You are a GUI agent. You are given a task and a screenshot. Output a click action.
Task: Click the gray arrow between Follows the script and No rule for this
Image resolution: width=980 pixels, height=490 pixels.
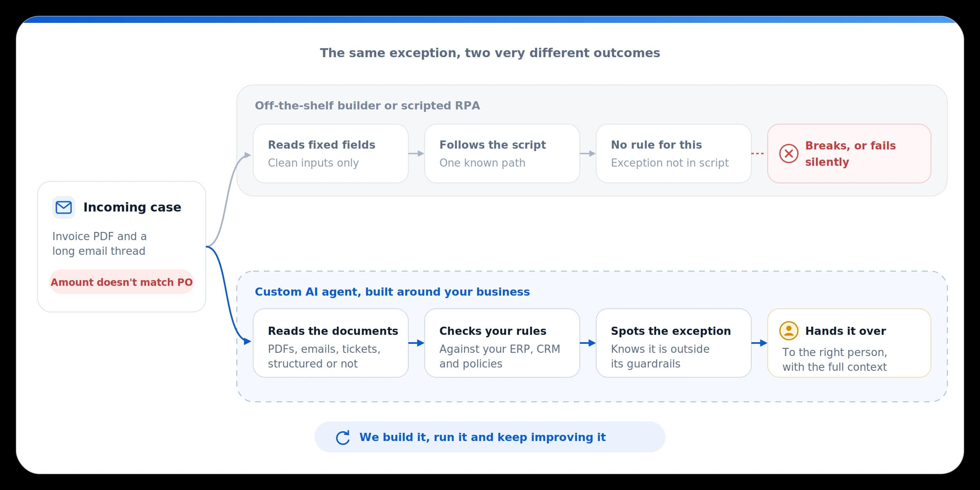588,154
